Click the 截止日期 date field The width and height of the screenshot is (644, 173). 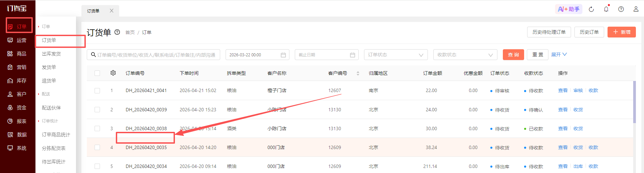[327, 55]
